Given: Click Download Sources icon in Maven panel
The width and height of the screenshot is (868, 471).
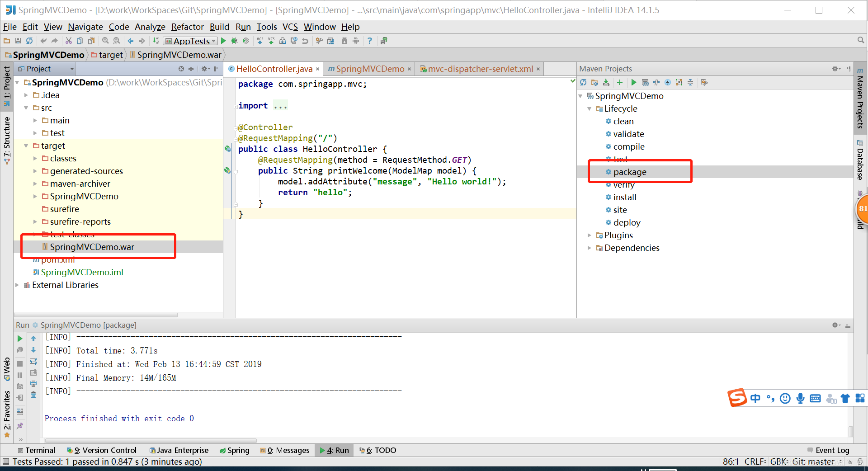Looking at the screenshot, I should (606, 82).
